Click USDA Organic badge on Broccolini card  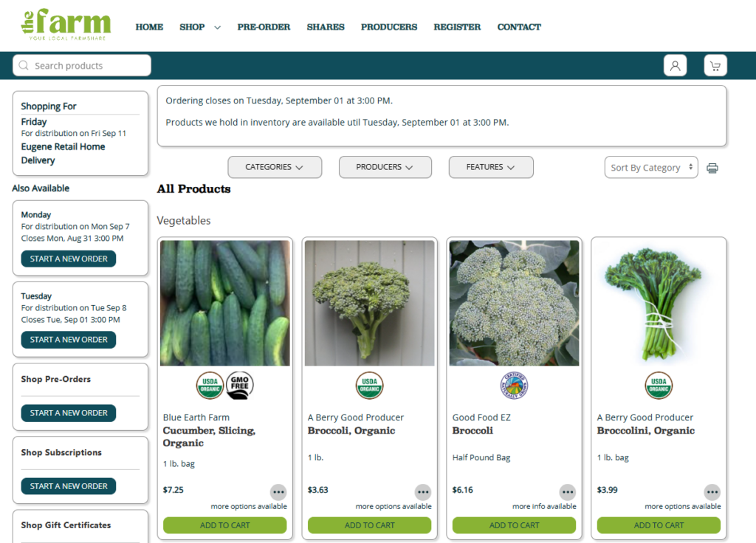point(659,385)
